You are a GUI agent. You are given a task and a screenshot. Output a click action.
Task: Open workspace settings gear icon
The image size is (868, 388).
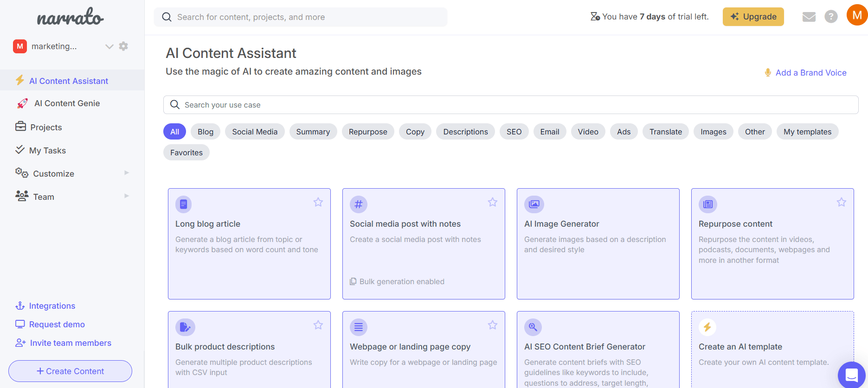[x=123, y=46]
